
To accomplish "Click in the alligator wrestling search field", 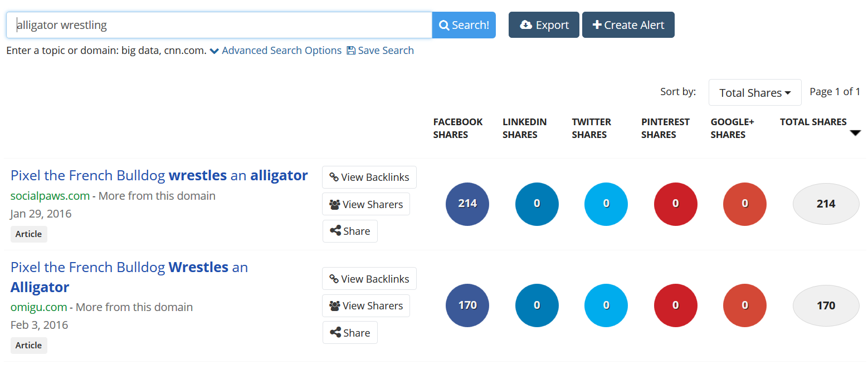I will coord(219,25).
